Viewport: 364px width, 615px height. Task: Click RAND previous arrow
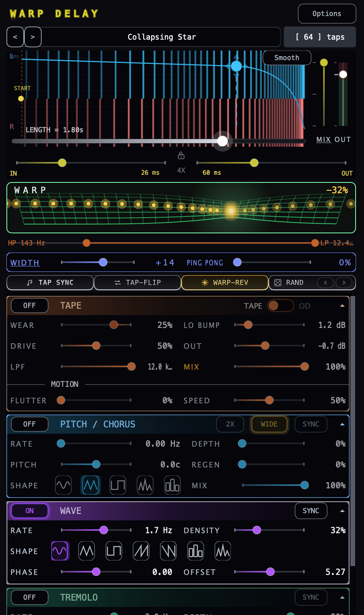325,283
